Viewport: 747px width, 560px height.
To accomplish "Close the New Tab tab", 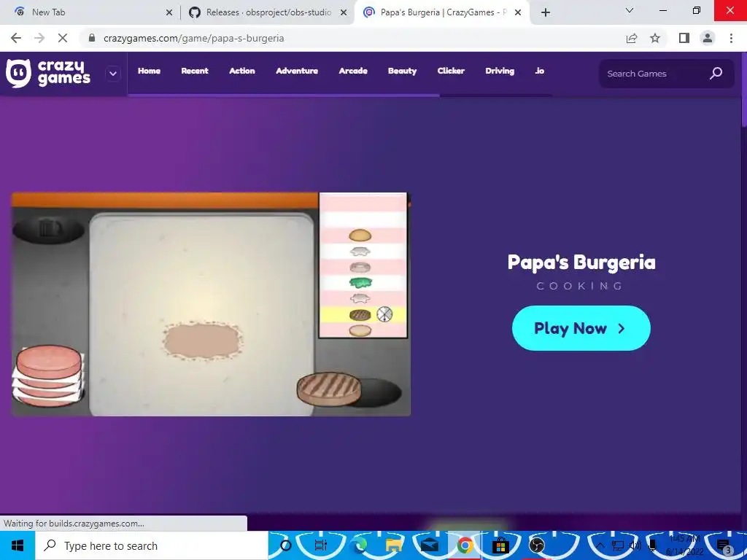I will pyautogui.click(x=169, y=12).
